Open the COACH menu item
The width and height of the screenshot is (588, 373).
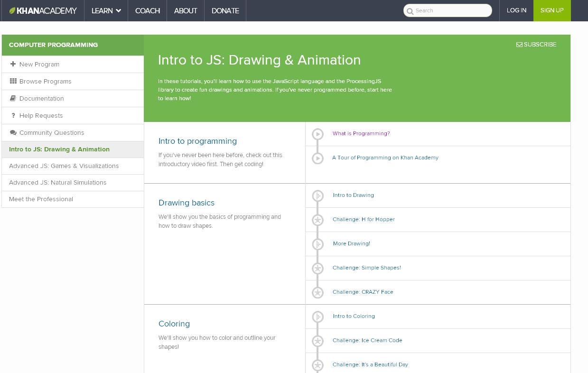click(x=147, y=10)
